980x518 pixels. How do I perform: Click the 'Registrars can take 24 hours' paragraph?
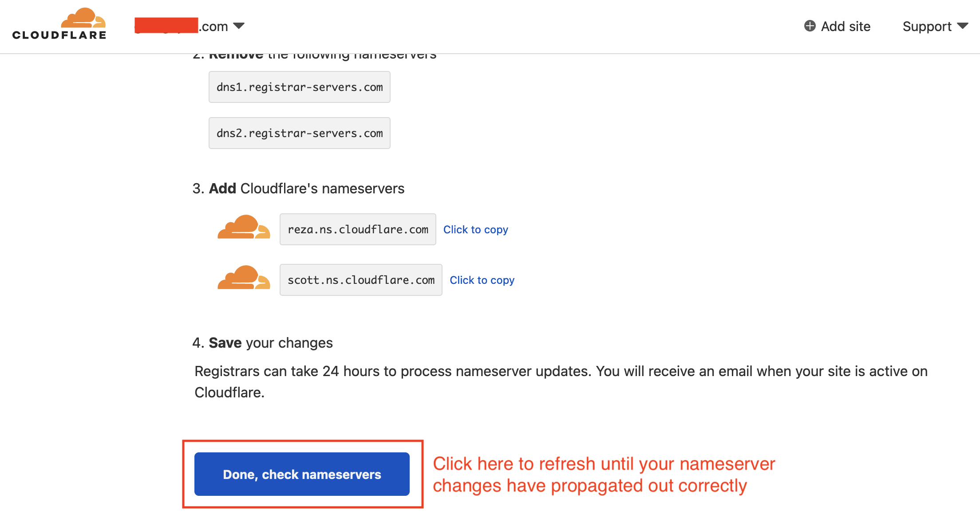[x=561, y=382]
